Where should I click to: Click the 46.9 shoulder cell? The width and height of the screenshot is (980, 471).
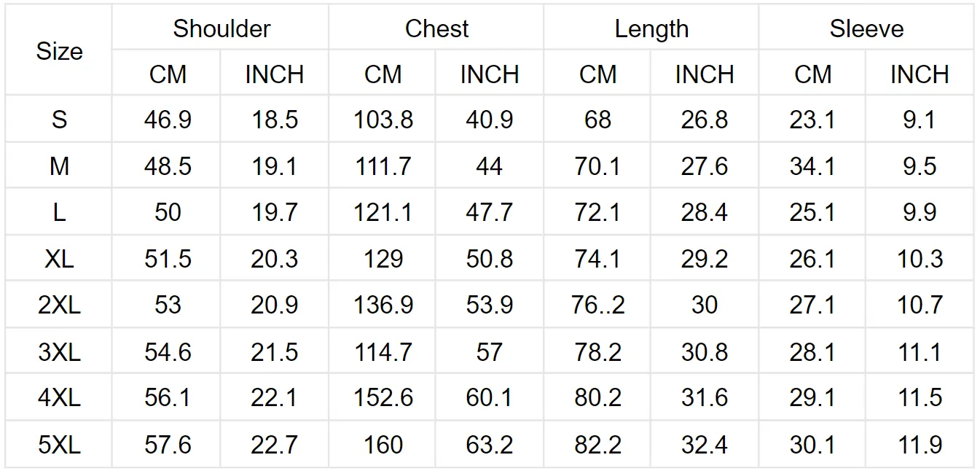tap(168, 120)
